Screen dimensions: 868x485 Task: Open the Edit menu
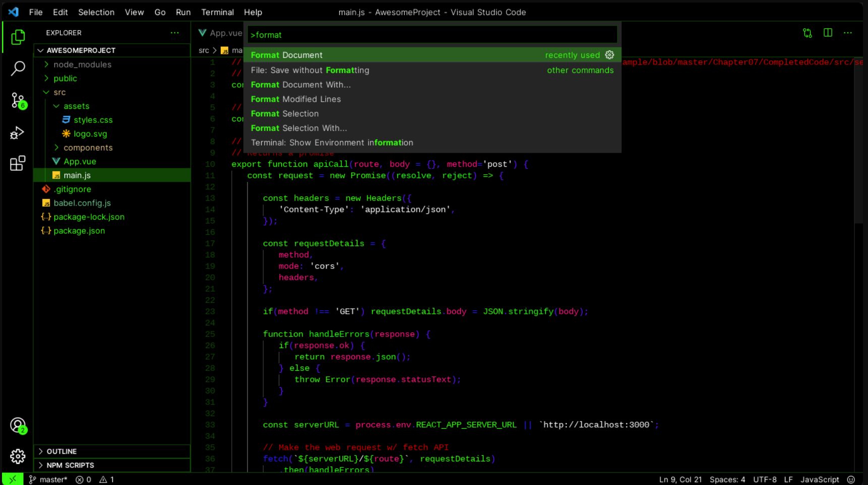(x=60, y=12)
